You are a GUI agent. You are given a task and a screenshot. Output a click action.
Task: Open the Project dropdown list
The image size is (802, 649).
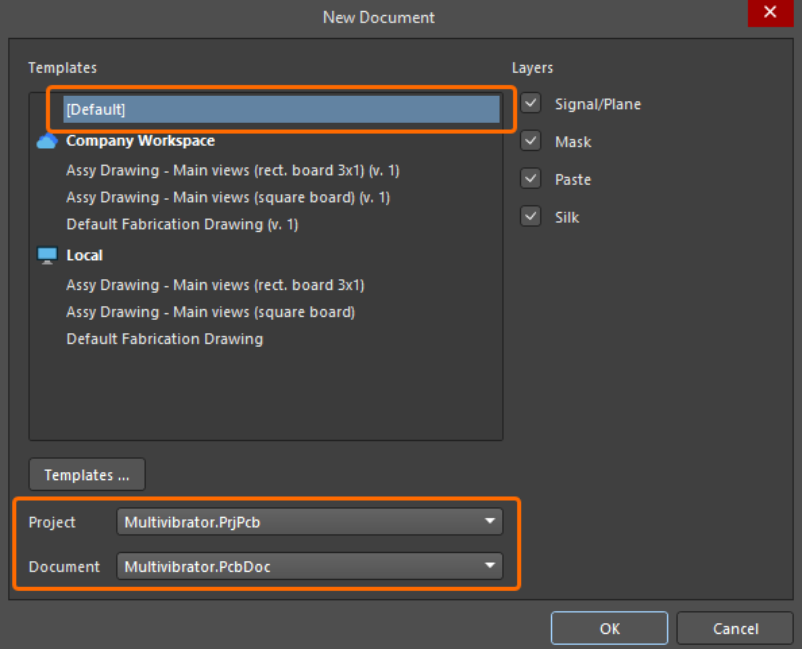click(x=489, y=522)
